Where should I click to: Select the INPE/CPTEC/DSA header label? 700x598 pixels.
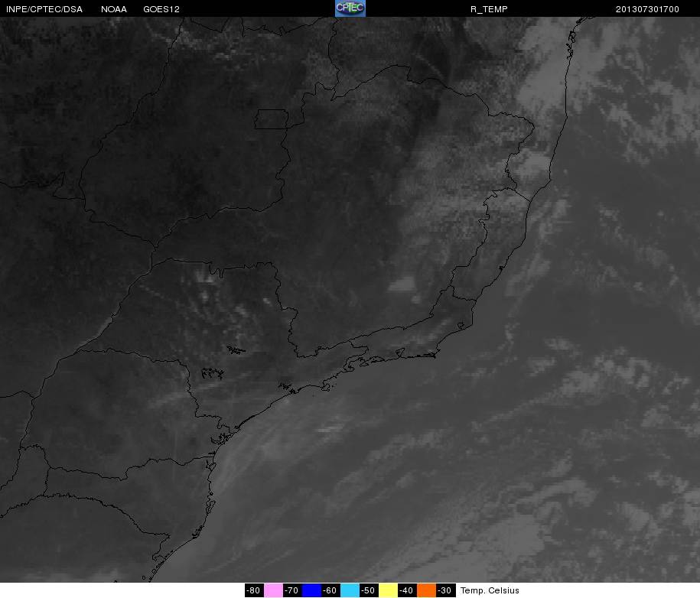click(x=44, y=9)
